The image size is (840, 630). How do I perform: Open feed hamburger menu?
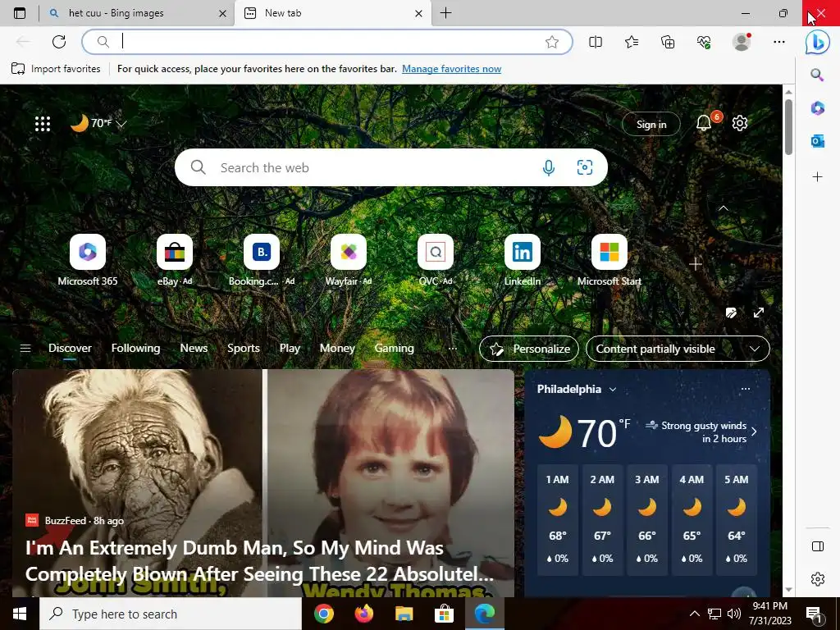click(25, 348)
